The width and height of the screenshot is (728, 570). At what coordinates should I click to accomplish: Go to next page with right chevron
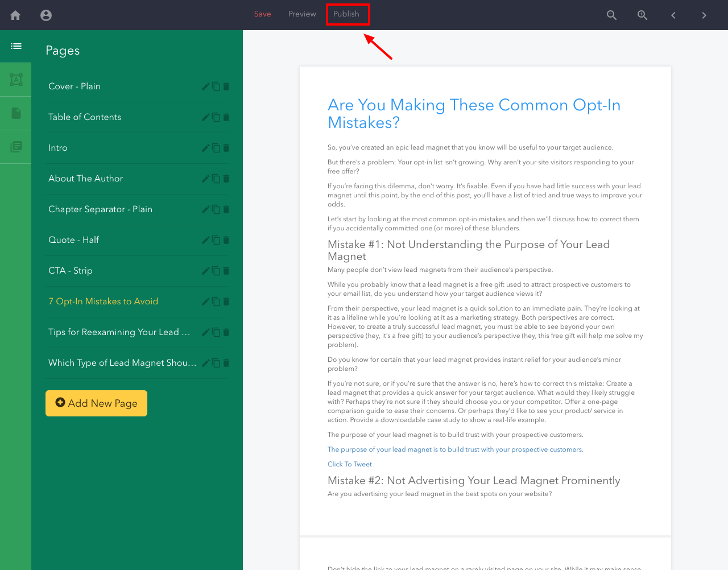[x=704, y=15]
